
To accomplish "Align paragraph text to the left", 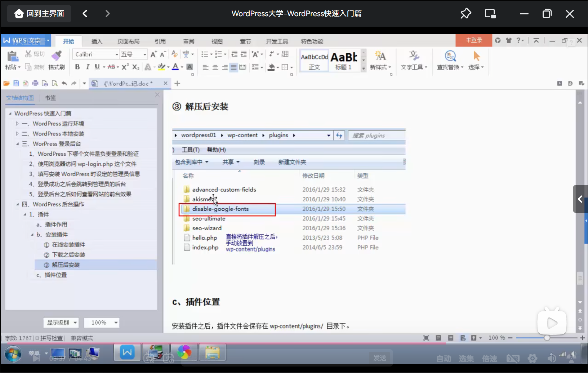I will (205, 67).
